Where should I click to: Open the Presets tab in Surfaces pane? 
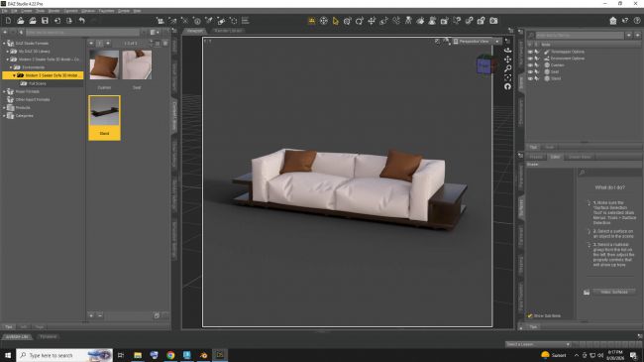coord(536,157)
